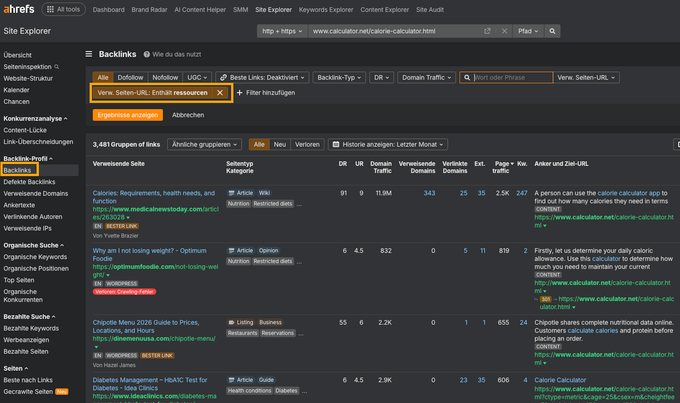Expand medicalnewstoday URL dropdown arrow
680x403 pixels.
click(x=128, y=218)
